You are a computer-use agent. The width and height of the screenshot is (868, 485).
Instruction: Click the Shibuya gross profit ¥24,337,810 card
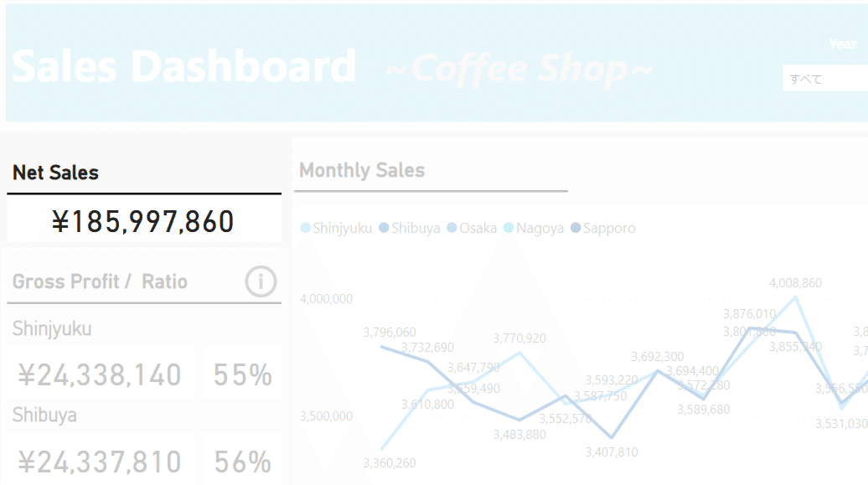pyautogui.click(x=100, y=462)
